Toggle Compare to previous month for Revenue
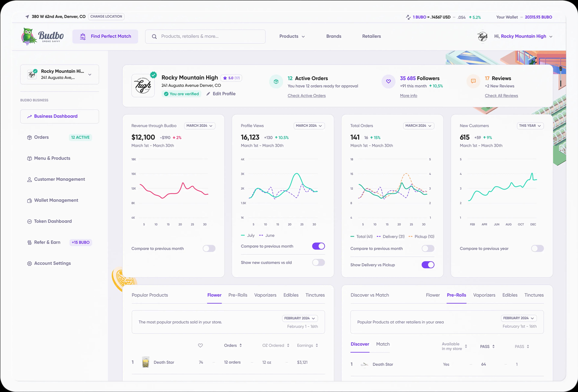578x392 pixels. [x=209, y=249]
